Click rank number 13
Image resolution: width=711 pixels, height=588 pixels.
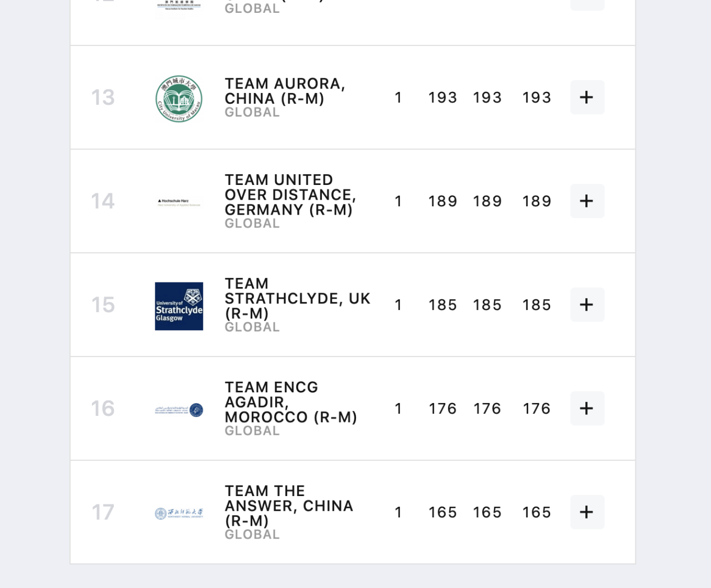point(103,98)
